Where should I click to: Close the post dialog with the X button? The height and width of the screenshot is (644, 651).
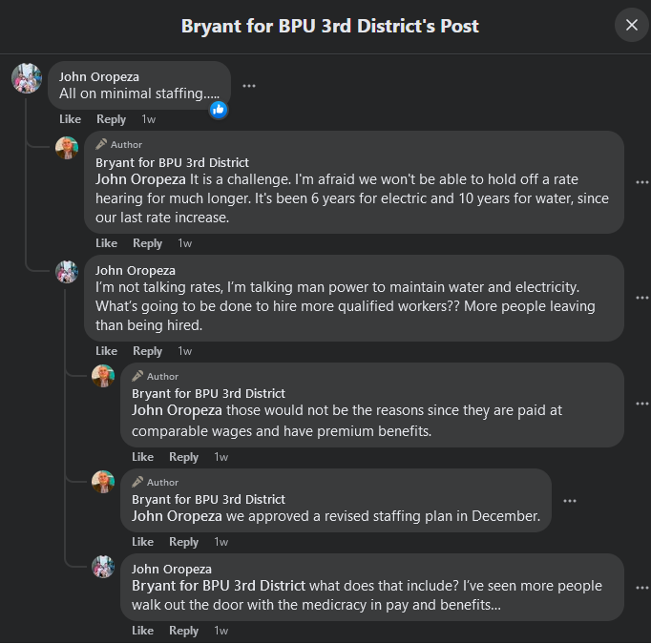[631, 25]
